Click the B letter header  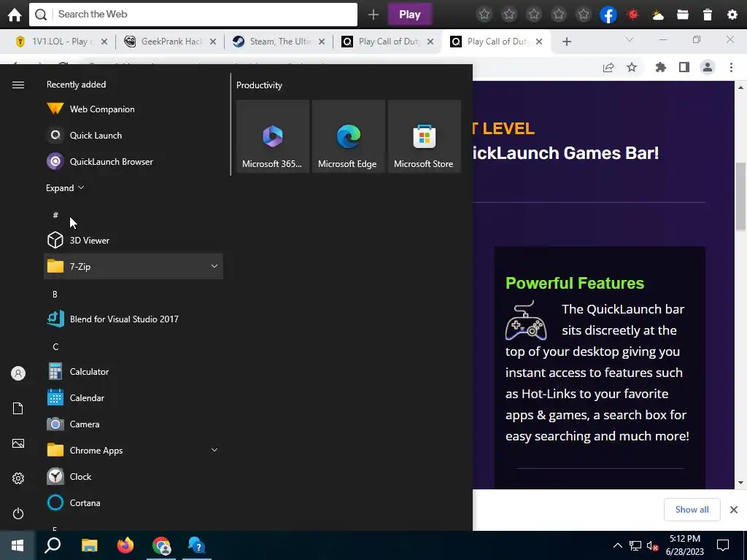click(x=55, y=295)
